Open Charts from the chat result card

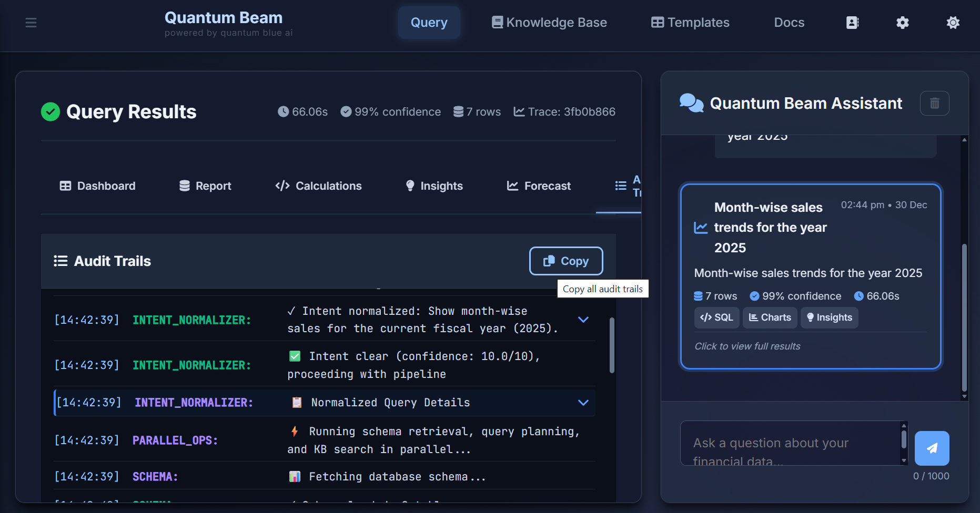click(770, 317)
